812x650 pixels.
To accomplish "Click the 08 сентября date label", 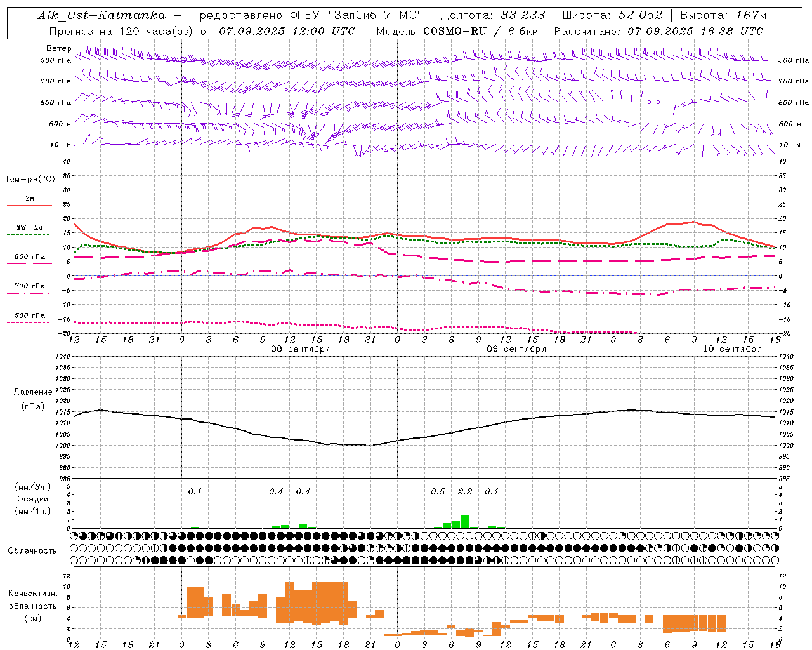I will point(301,349).
